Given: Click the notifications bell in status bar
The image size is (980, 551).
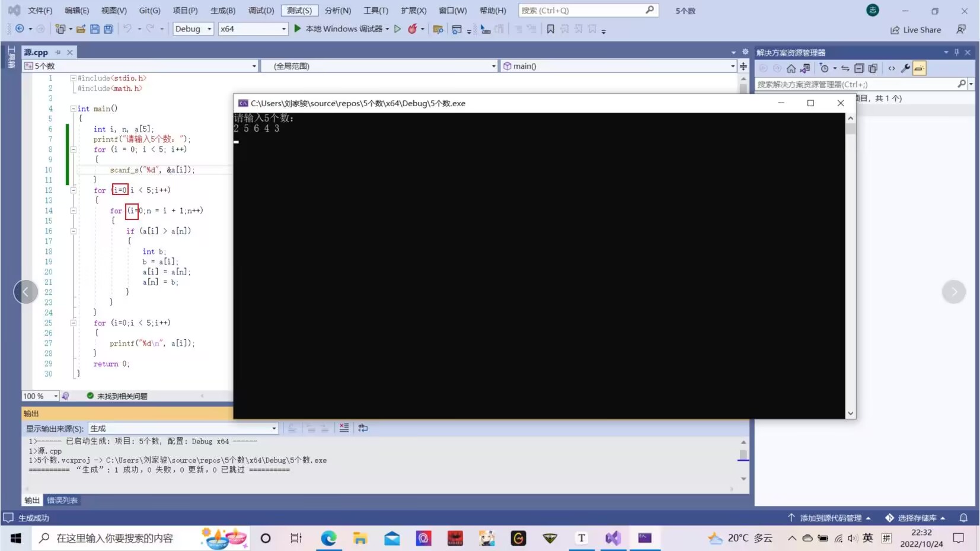Looking at the screenshot, I should pyautogui.click(x=963, y=518).
